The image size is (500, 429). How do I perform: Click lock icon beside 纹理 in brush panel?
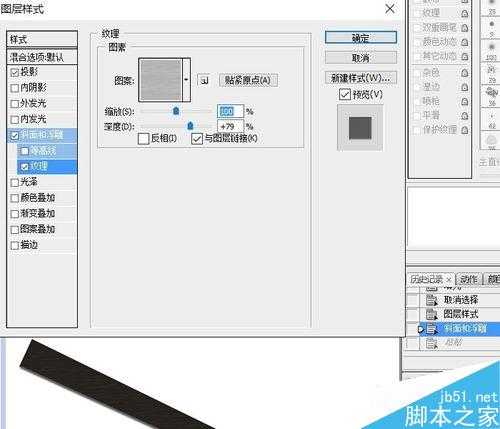pos(464,14)
